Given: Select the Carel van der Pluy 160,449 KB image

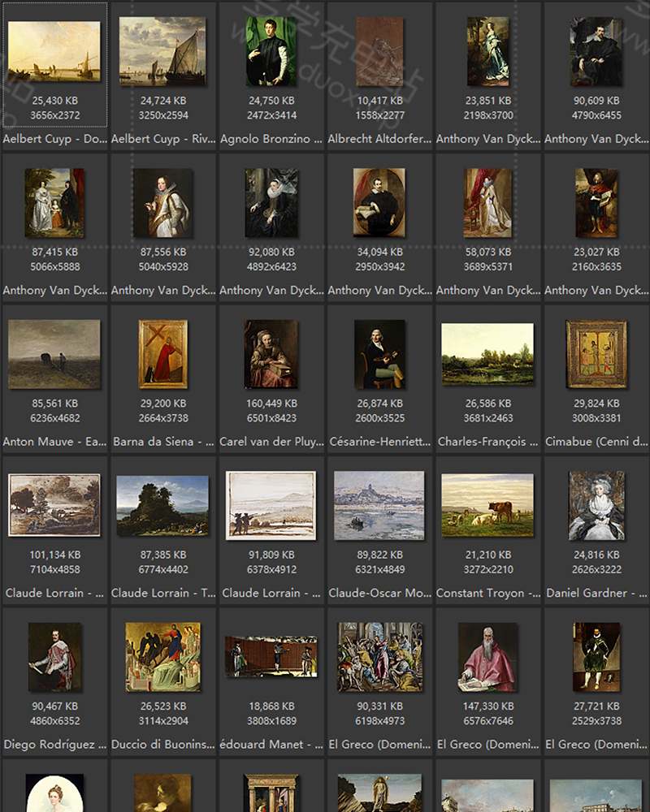Looking at the screenshot, I should tap(271, 354).
